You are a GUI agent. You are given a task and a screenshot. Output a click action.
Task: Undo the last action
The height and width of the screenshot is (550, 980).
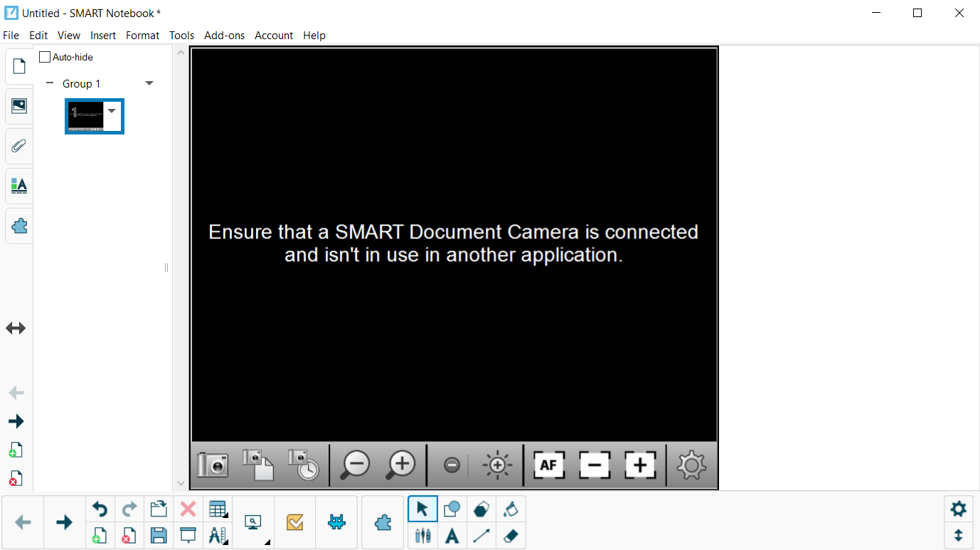point(100,509)
